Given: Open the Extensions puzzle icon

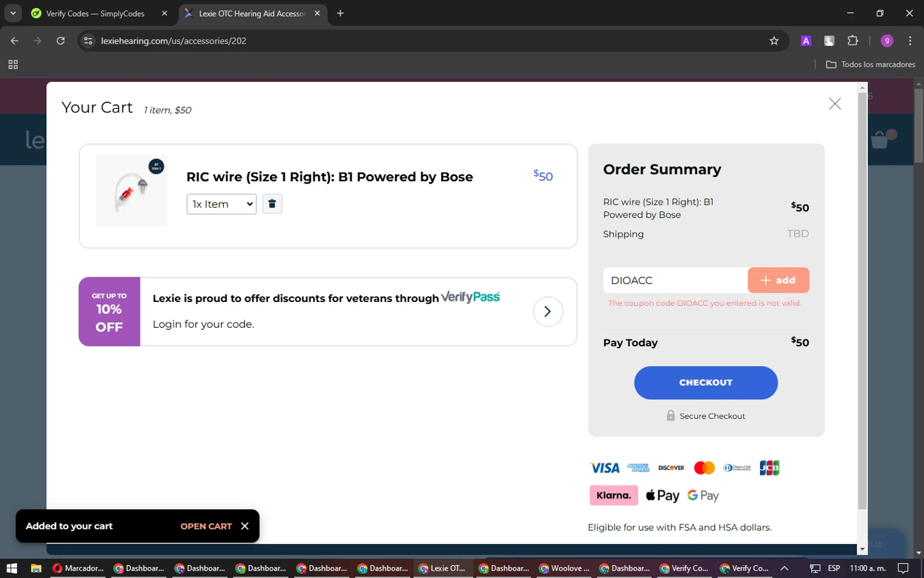Looking at the screenshot, I should click(x=853, y=41).
